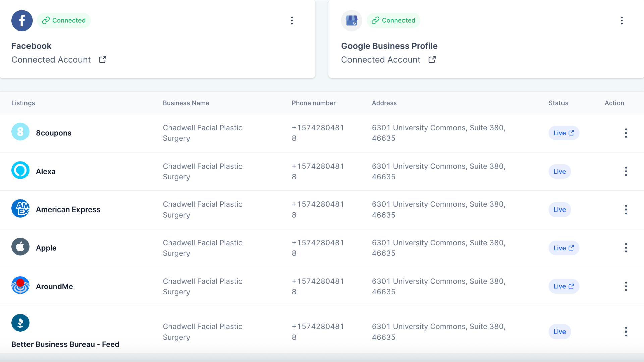Open action menu for Better Business Bureau row
644x362 pixels.
tap(626, 332)
